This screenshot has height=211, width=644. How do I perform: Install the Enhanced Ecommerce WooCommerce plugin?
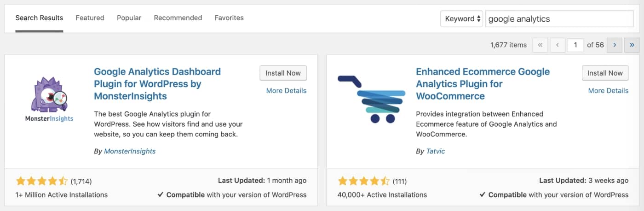[605, 73]
